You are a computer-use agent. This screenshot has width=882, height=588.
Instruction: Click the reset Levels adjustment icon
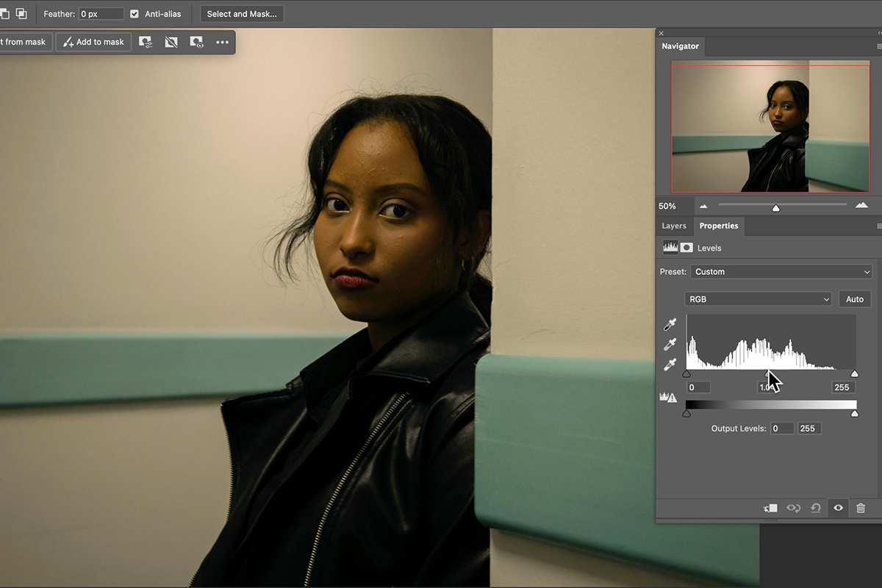click(x=815, y=508)
